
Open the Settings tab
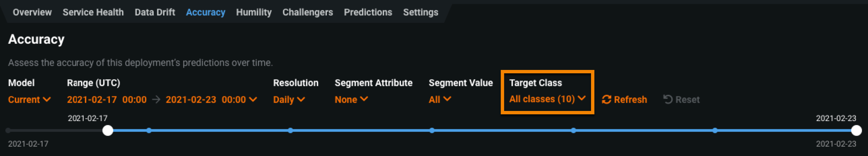(x=421, y=12)
